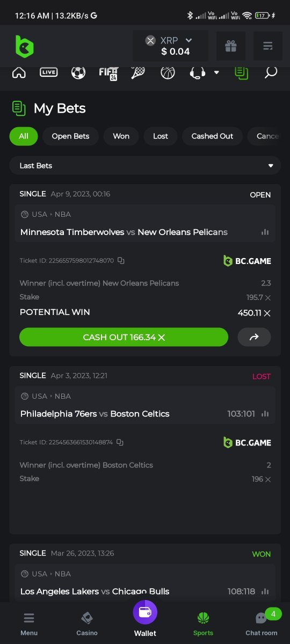
Task: Open the Wallet from the bottom bar
Action: pyautogui.click(x=145, y=619)
